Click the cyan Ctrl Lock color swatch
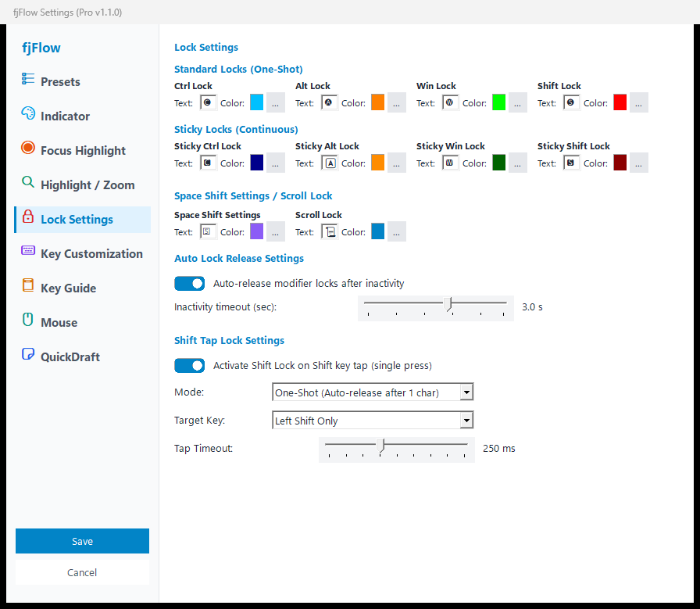Screen dimensions: 700x609 coord(257,102)
